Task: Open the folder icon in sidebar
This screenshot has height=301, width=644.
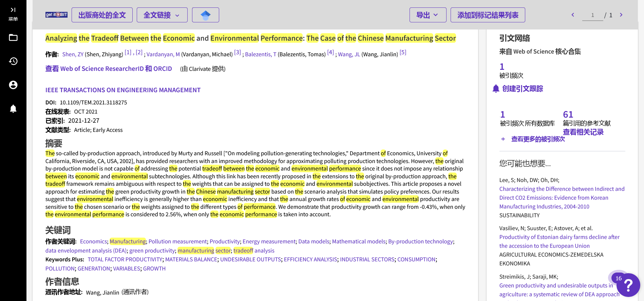Action: click(x=13, y=38)
